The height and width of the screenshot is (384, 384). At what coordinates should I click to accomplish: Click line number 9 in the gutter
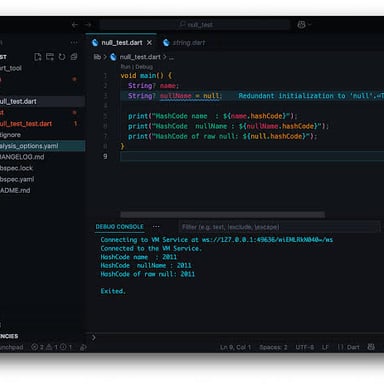[105, 156]
